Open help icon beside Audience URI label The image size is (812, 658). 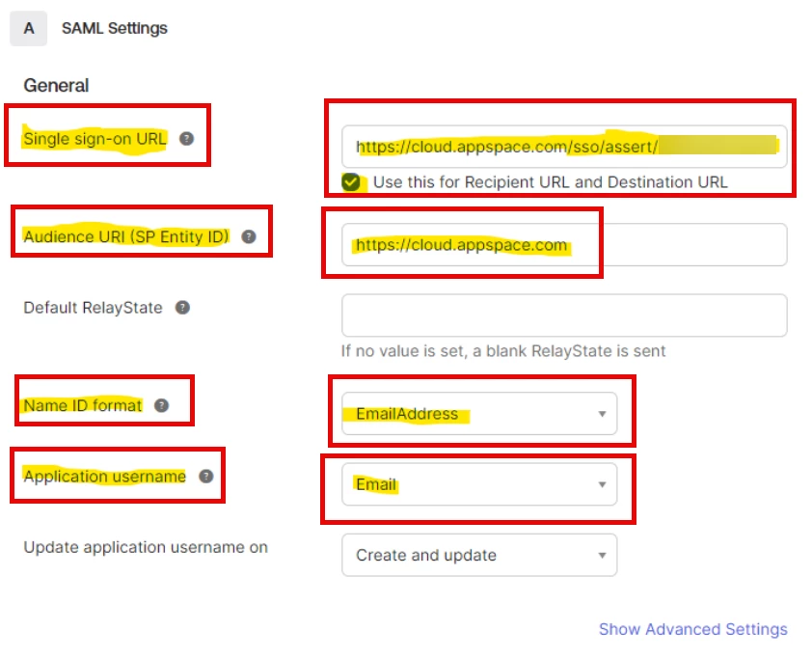249,236
